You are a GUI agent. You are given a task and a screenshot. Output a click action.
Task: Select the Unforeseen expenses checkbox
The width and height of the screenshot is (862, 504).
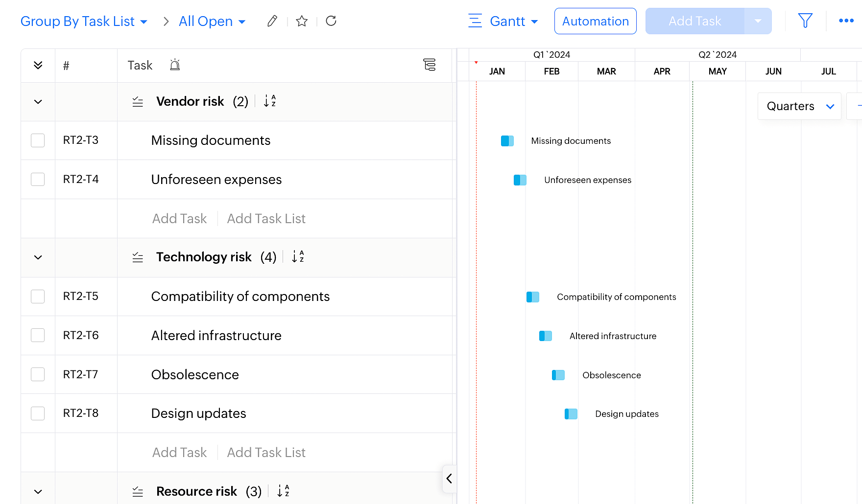pyautogui.click(x=38, y=180)
